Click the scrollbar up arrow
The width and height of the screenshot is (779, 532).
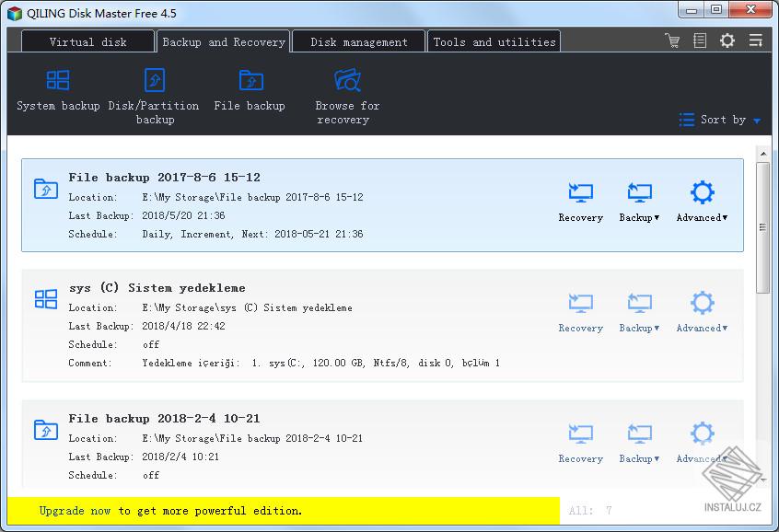point(763,154)
